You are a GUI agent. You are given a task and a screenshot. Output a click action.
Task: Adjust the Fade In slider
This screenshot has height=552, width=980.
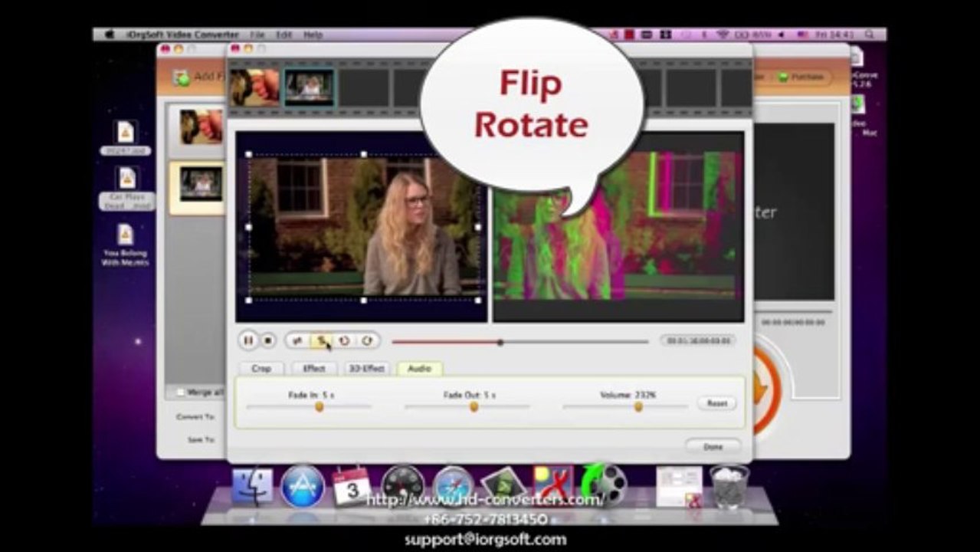click(310, 407)
